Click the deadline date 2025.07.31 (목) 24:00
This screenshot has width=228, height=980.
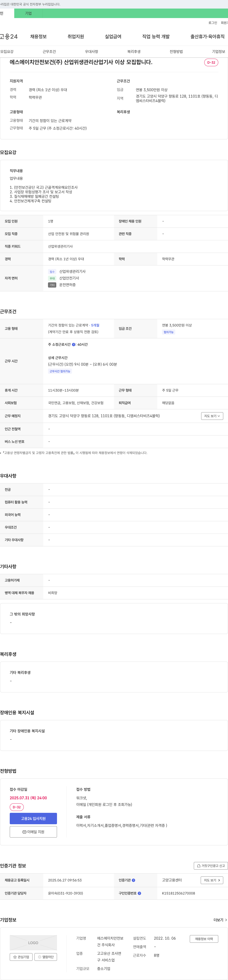28,798
